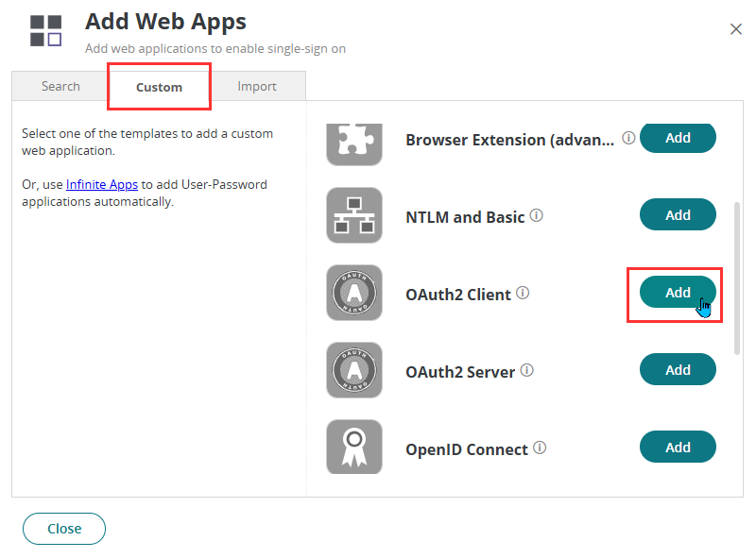Screen dimensions: 756x558
Task: Click the OpenID Connect ribbon icon
Action: click(354, 447)
